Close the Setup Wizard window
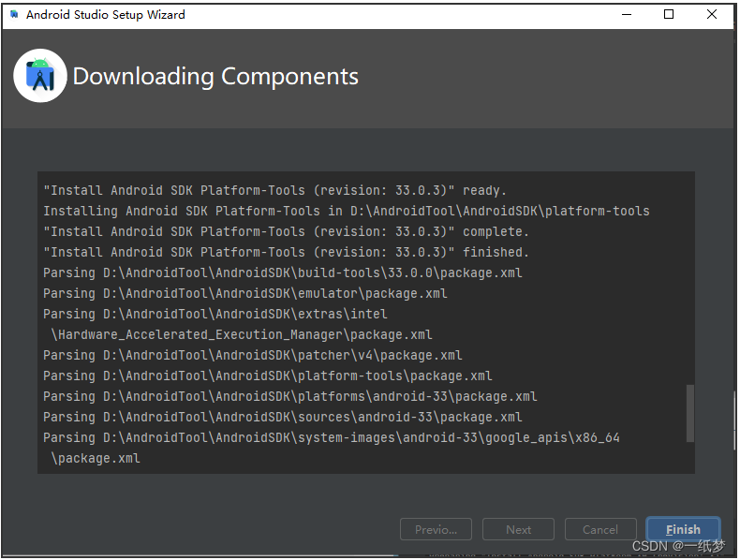 712,14
